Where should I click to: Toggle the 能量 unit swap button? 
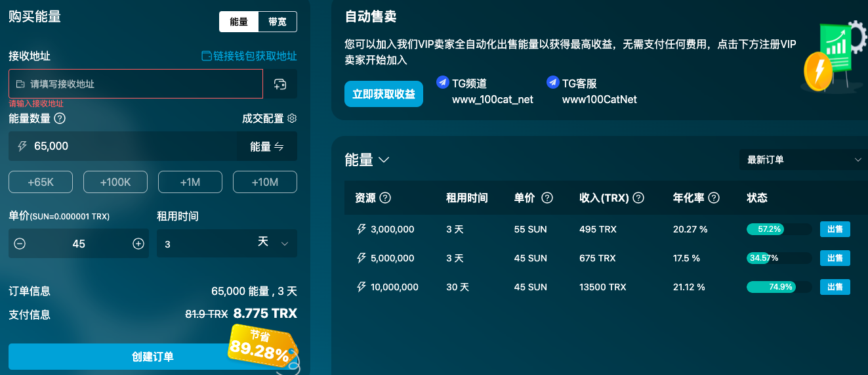tap(267, 146)
